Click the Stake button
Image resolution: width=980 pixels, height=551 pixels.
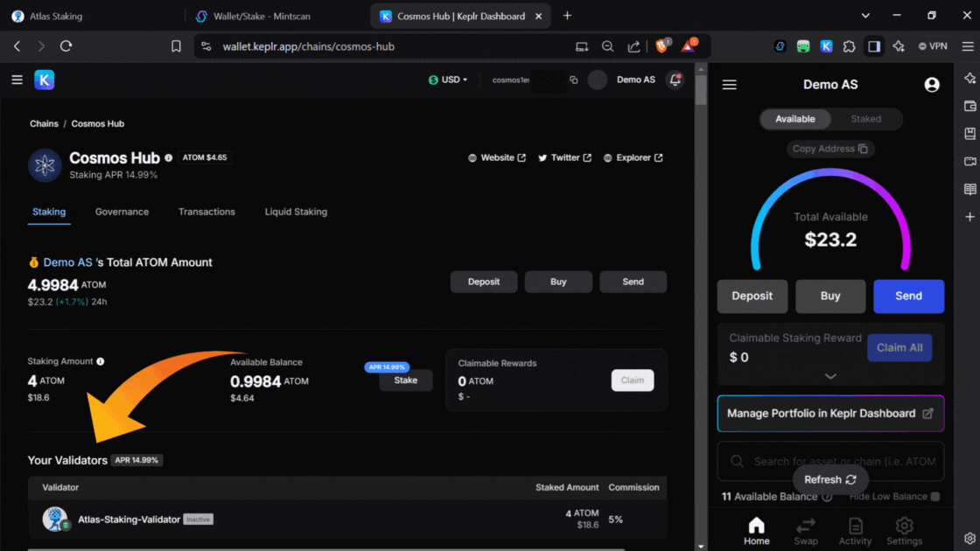[x=405, y=380]
